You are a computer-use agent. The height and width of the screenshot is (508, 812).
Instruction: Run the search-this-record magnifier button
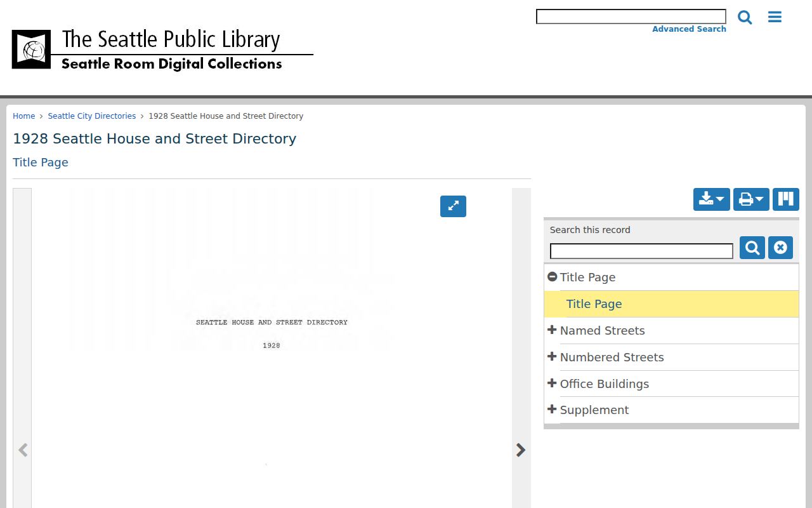point(752,248)
